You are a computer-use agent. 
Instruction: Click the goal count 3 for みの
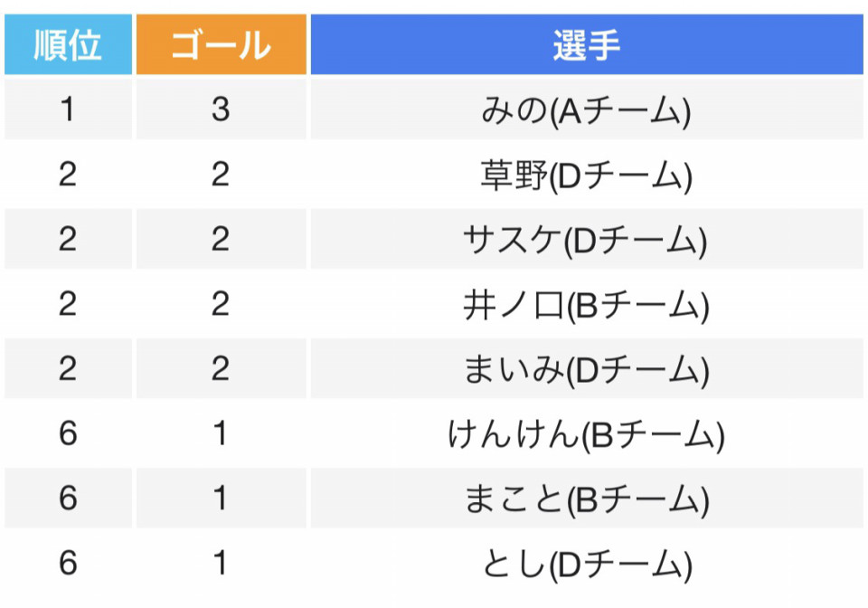(221, 110)
